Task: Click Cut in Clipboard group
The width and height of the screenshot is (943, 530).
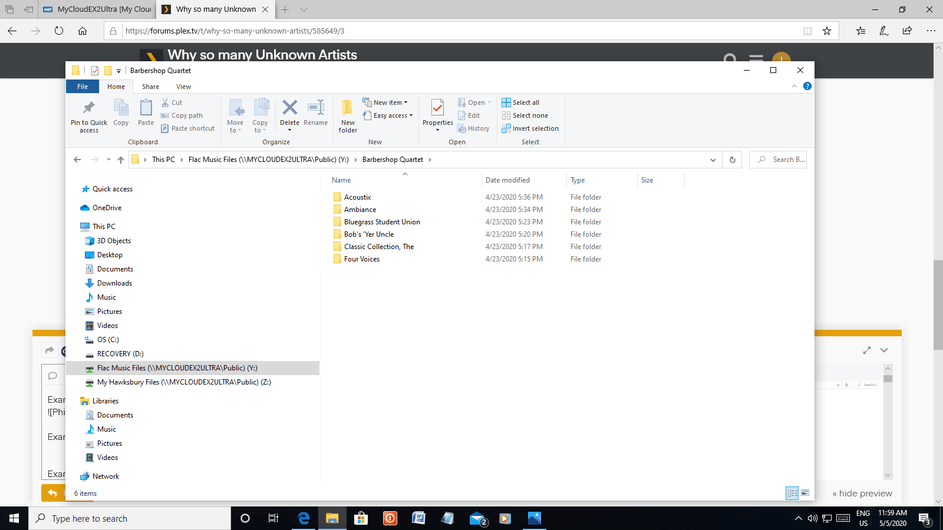Action: (171, 103)
